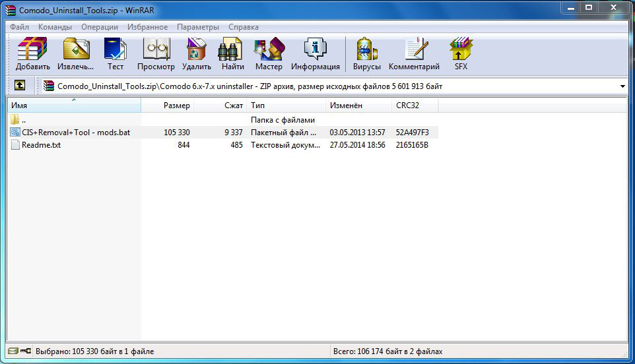This screenshot has width=635, height=364.
Task: Launch the Мастер (Wizard) tool
Action: pyautogui.click(x=269, y=54)
